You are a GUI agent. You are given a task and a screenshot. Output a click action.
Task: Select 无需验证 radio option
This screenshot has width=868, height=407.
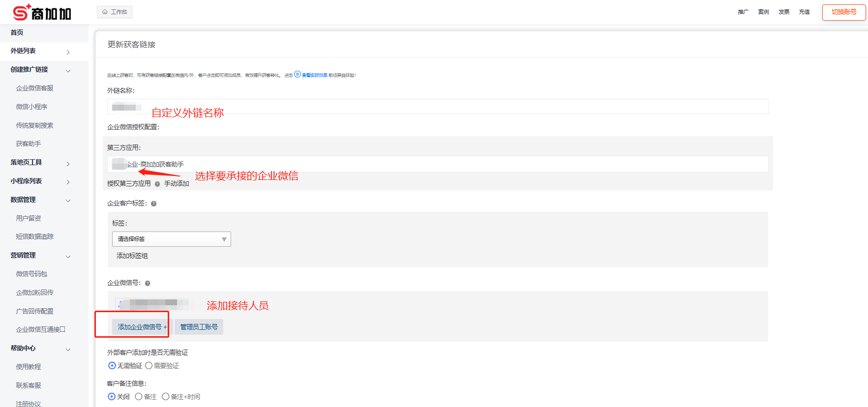click(x=112, y=366)
